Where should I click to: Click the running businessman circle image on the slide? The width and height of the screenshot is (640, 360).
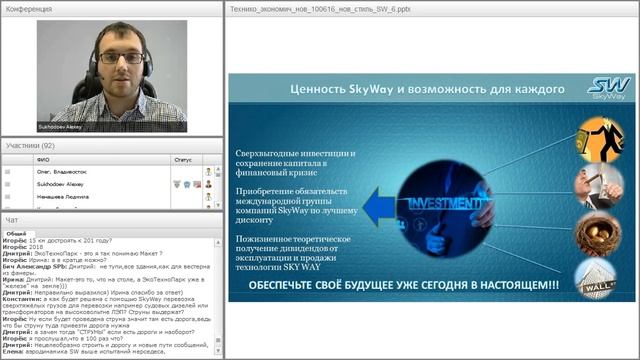[x=600, y=140]
